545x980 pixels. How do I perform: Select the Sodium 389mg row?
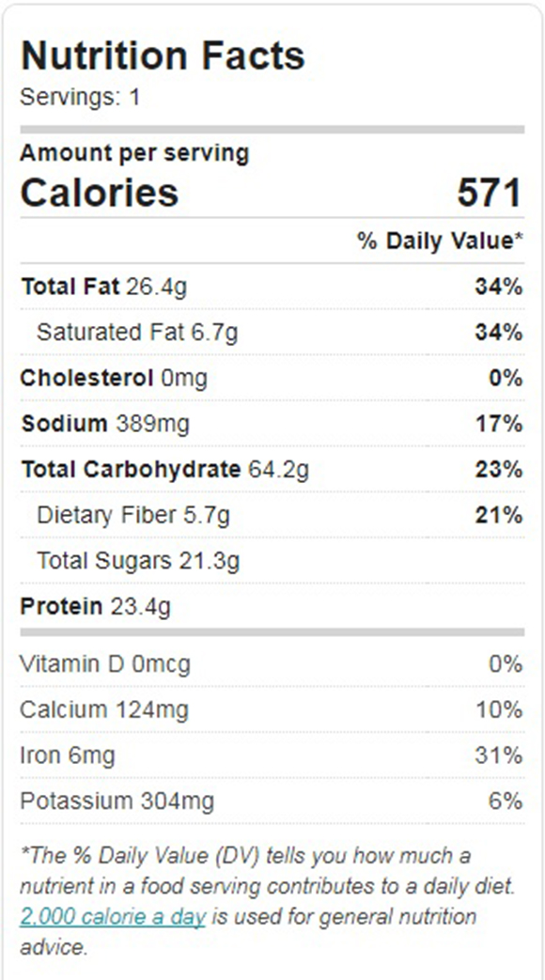coord(272,424)
